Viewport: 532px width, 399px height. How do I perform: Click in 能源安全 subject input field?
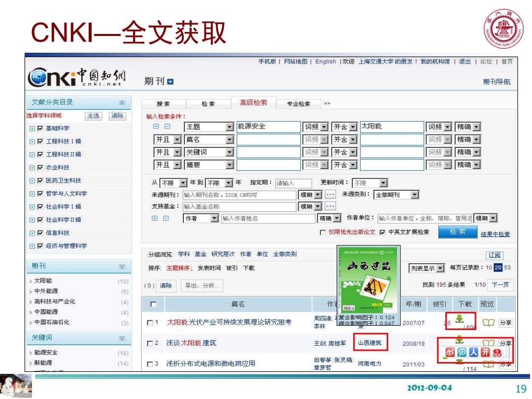(268, 127)
